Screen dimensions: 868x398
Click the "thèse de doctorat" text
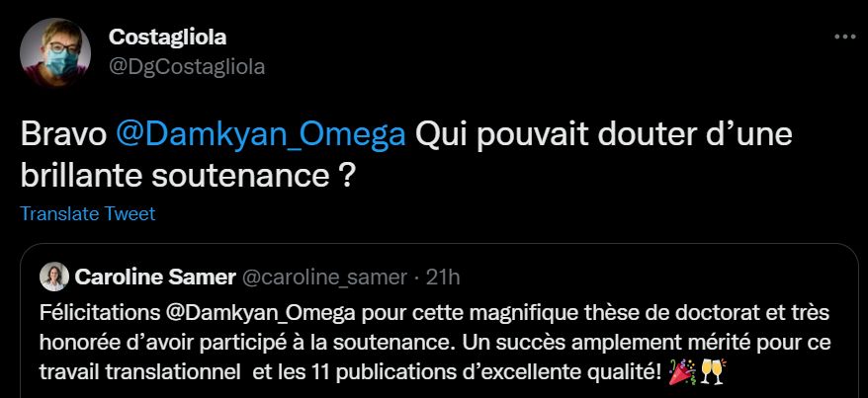tap(694, 314)
